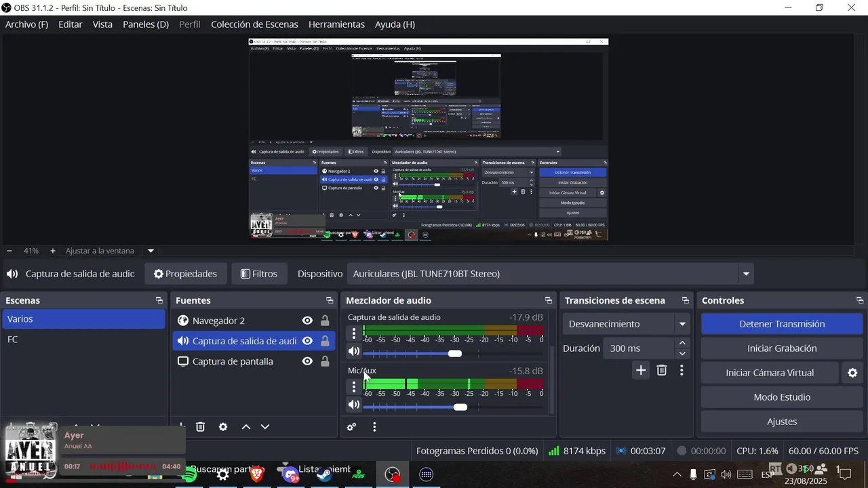Open Filtros for the selected source
Viewport: 868px width, 488px height.
tap(259, 274)
